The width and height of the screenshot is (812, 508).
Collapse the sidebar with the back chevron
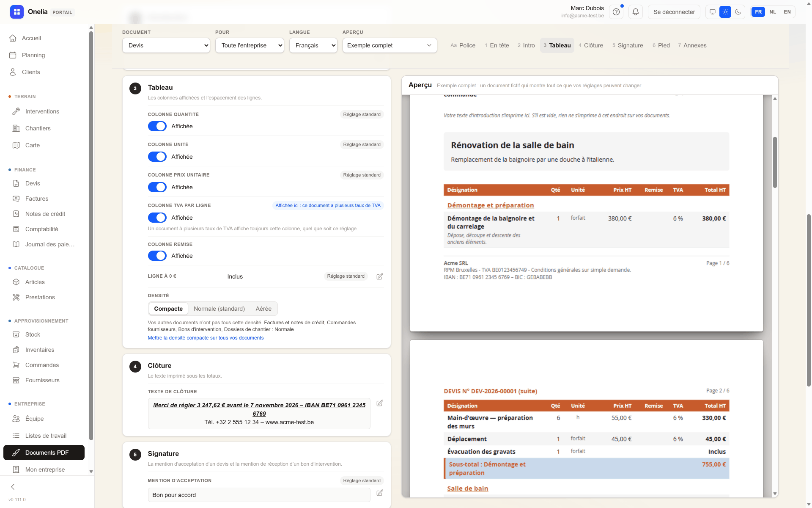tap(13, 487)
